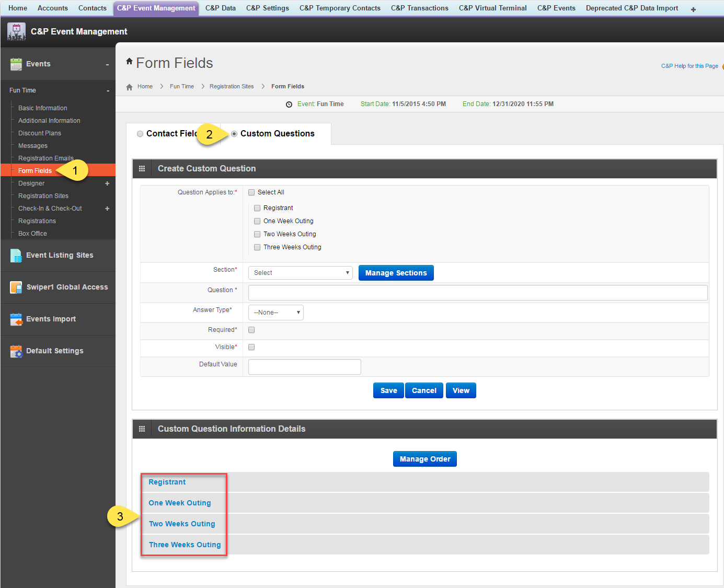
Task: Check the Three Weeks Outing checkbox
Action: (257, 247)
